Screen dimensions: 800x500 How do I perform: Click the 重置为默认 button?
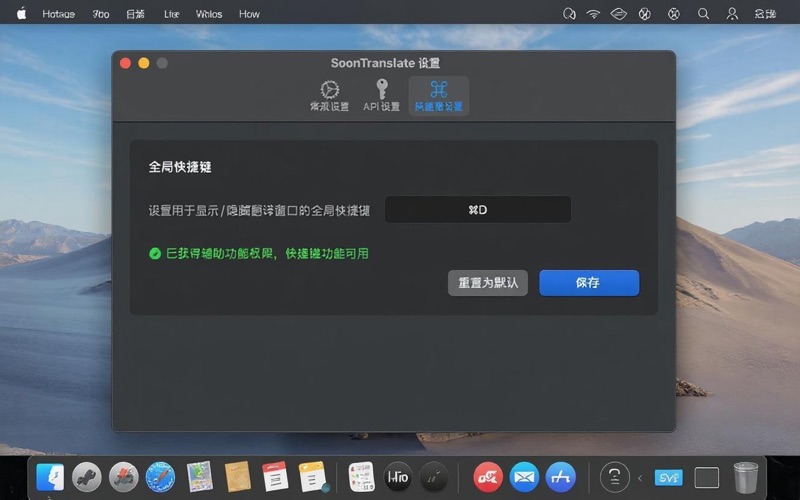pos(488,283)
